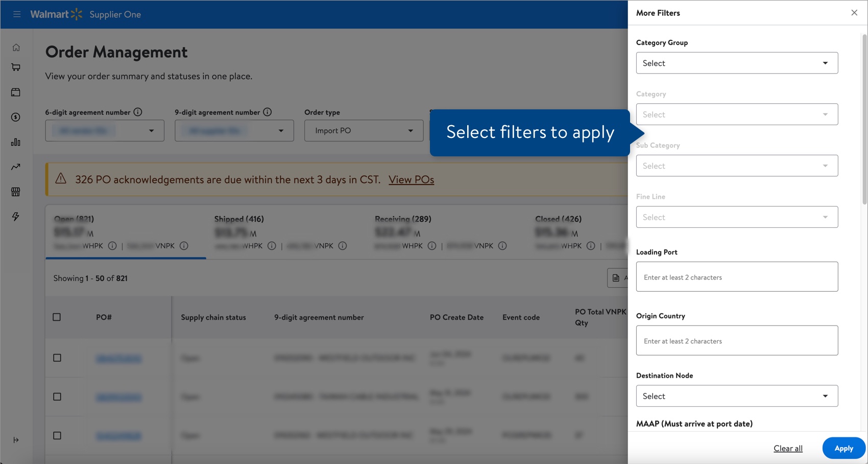Open the bar chart analytics icon
This screenshot has width=868, height=464.
(x=16, y=142)
